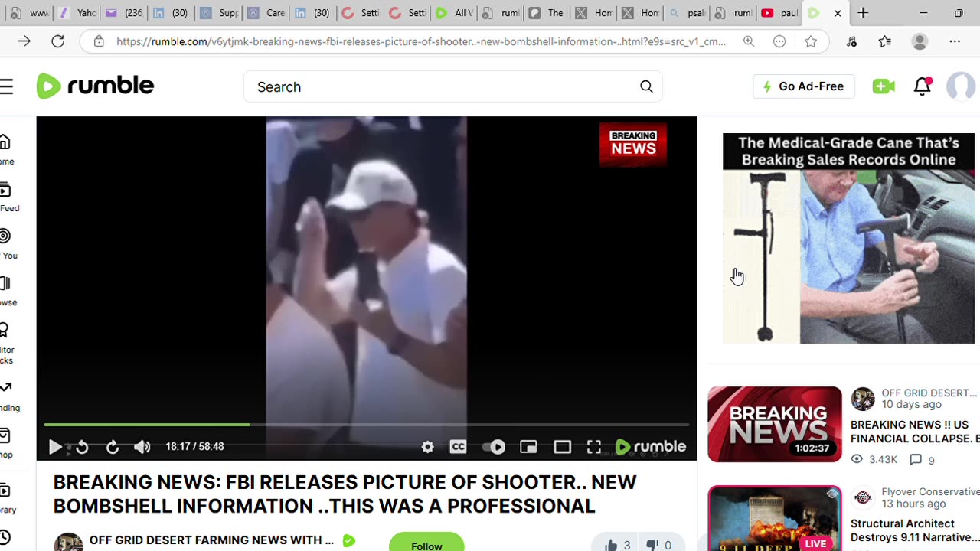The height and width of the screenshot is (551, 980).
Task: Open the user profile avatar menu
Action: [x=961, y=86]
